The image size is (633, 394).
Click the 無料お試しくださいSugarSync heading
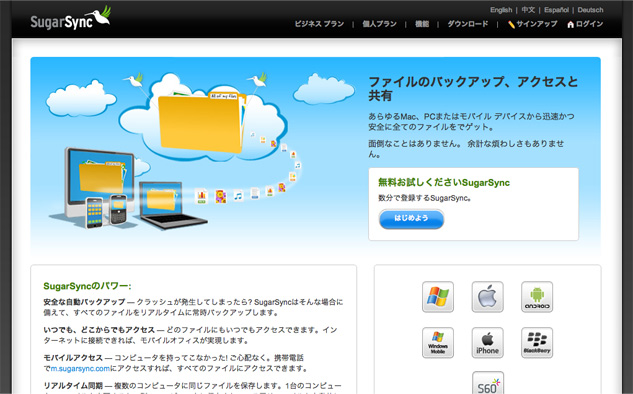[x=444, y=182]
